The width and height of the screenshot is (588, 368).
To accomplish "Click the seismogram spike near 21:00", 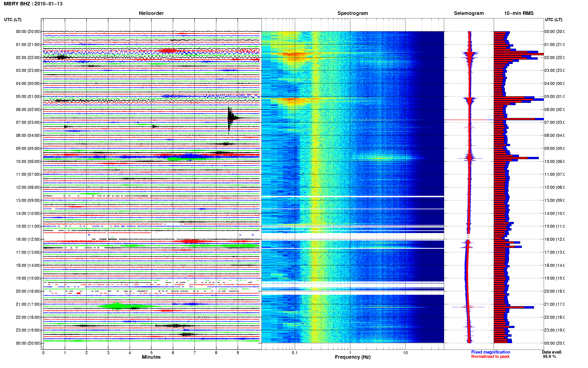I will pyautogui.click(x=468, y=307).
